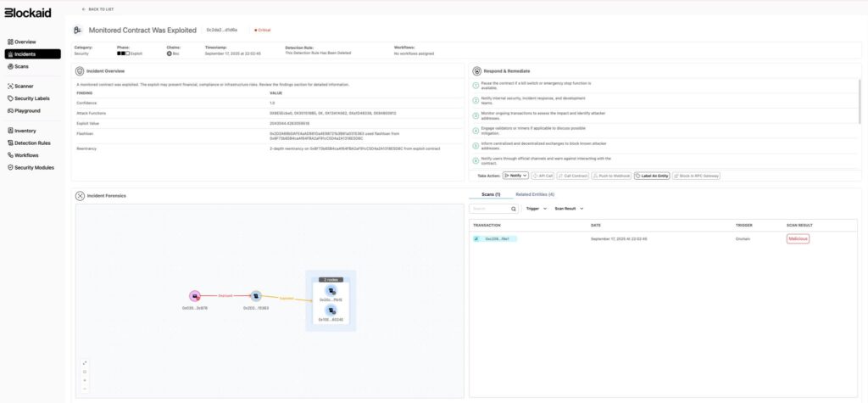
Task: Click the incident title icon beside Monitored Contract
Action: (78, 30)
